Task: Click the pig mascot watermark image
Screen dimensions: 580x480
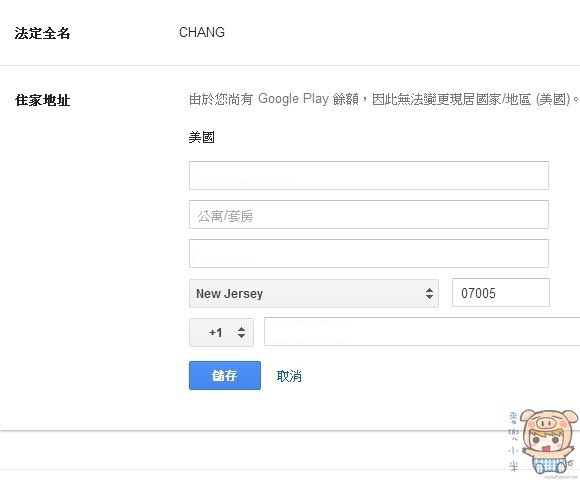Action: (x=548, y=441)
